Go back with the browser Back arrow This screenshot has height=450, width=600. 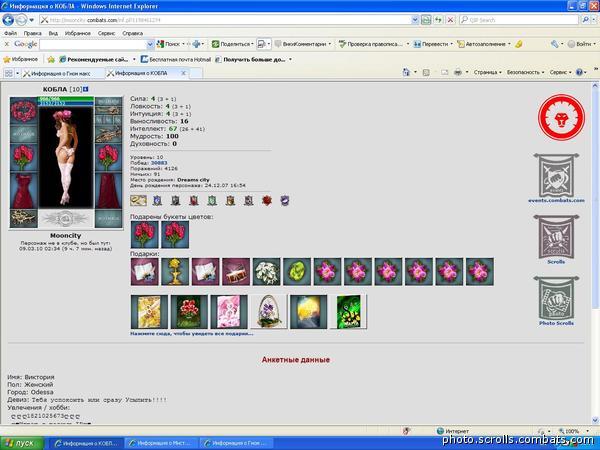(8, 20)
